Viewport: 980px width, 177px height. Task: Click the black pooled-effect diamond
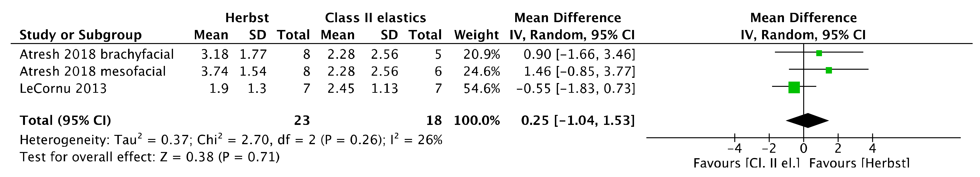click(x=807, y=121)
